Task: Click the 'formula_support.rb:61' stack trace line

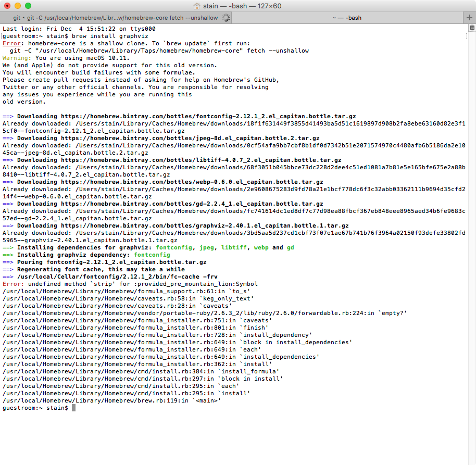Action: (x=126, y=291)
